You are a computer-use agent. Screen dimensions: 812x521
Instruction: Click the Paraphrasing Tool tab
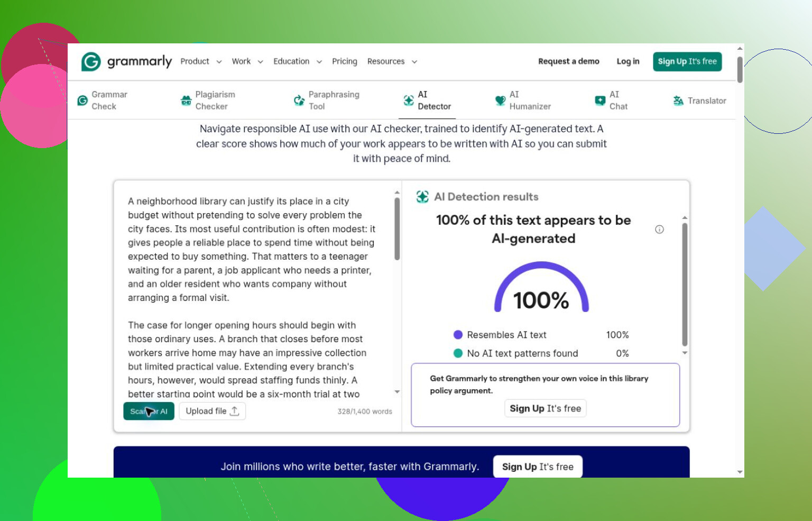[327, 100]
